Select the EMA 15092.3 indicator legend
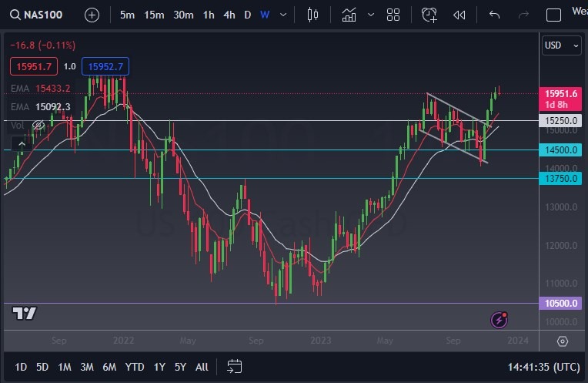This screenshot has height=383, width=588. (x=41, y=107)
